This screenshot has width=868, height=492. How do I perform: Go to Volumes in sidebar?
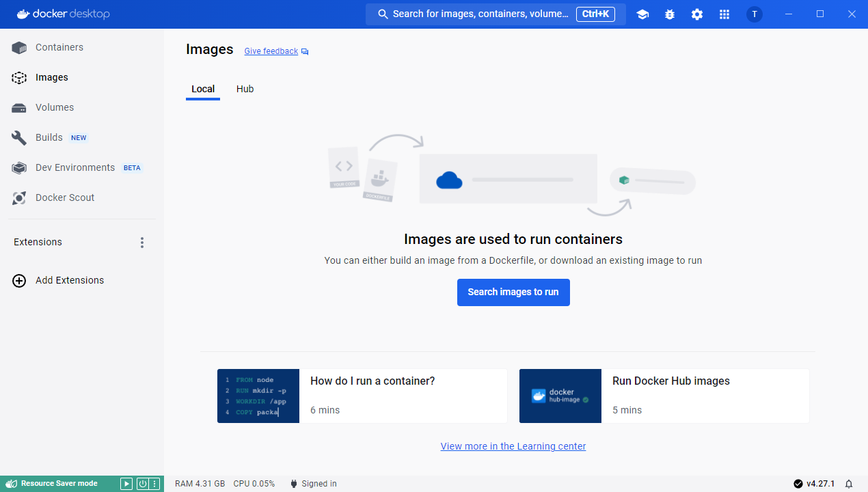pyautogui.click(x=55, y=108)
